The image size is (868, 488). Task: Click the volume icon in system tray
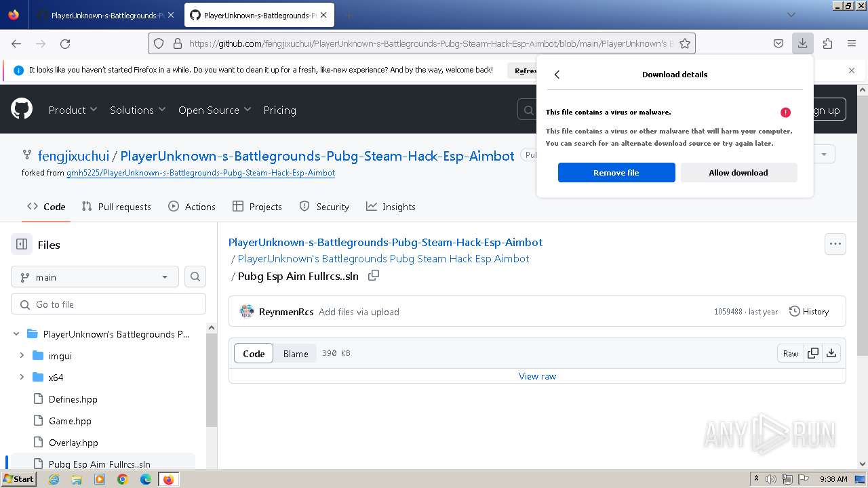tap(771, 479)
